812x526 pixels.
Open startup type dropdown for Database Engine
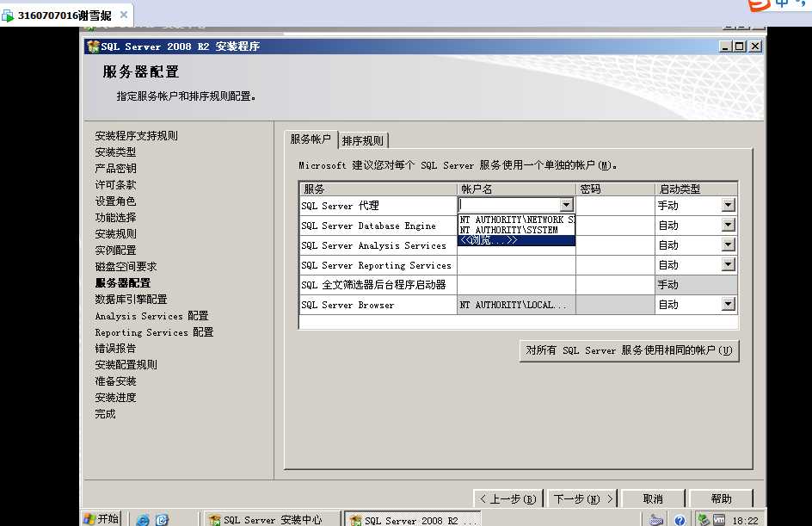coord(728,225)
